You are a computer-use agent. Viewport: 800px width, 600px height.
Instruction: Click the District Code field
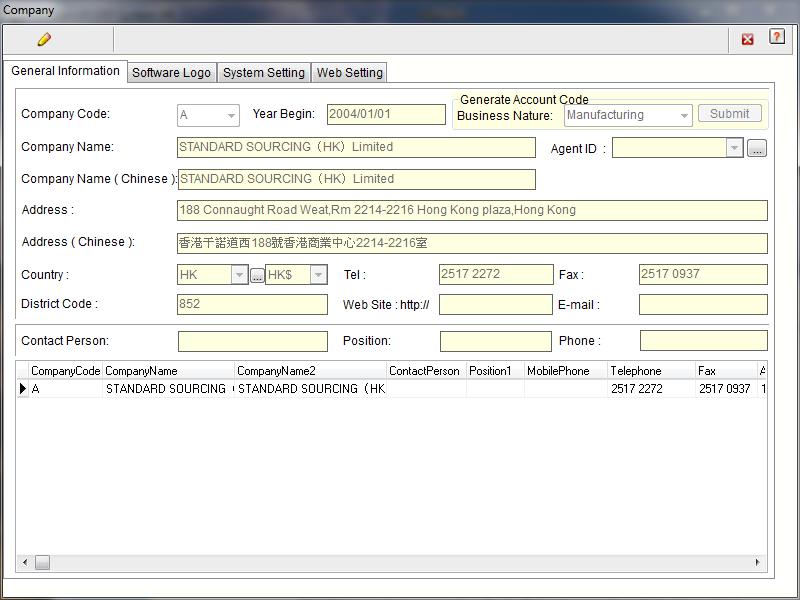pyautogui.click(x=252, y=305)
